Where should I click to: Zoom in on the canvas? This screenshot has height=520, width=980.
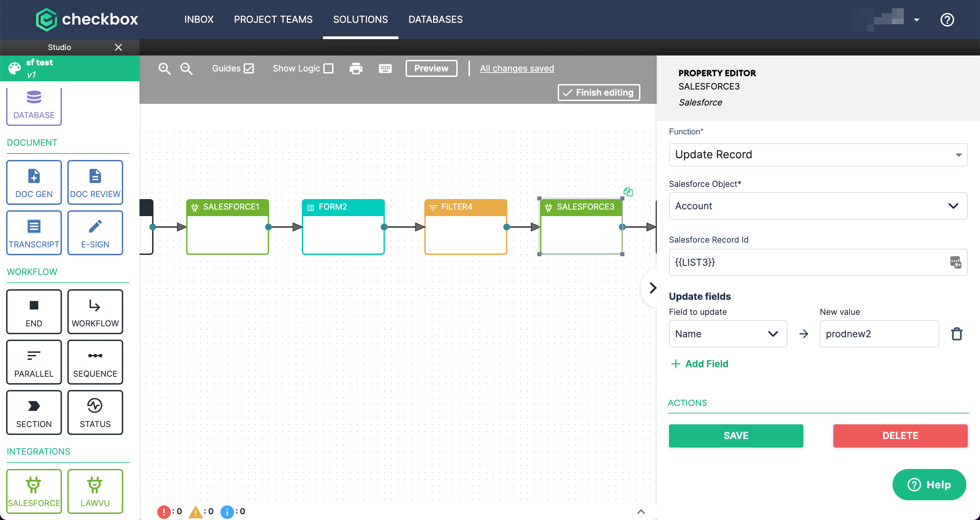pyautogui.click(x=164, y=68)
